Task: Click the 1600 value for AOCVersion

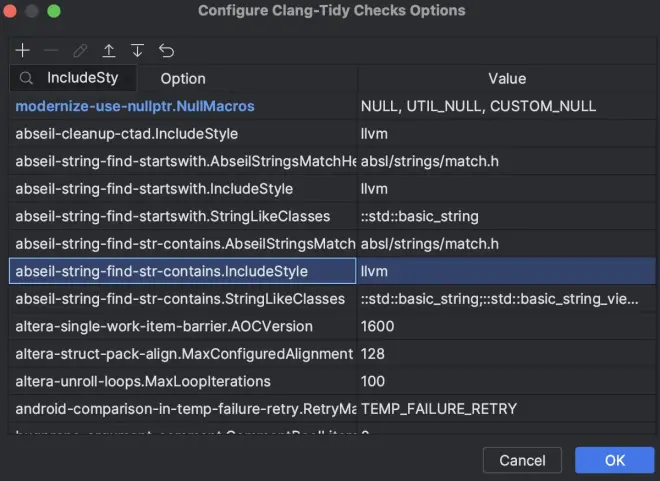Action: point(377,326)
